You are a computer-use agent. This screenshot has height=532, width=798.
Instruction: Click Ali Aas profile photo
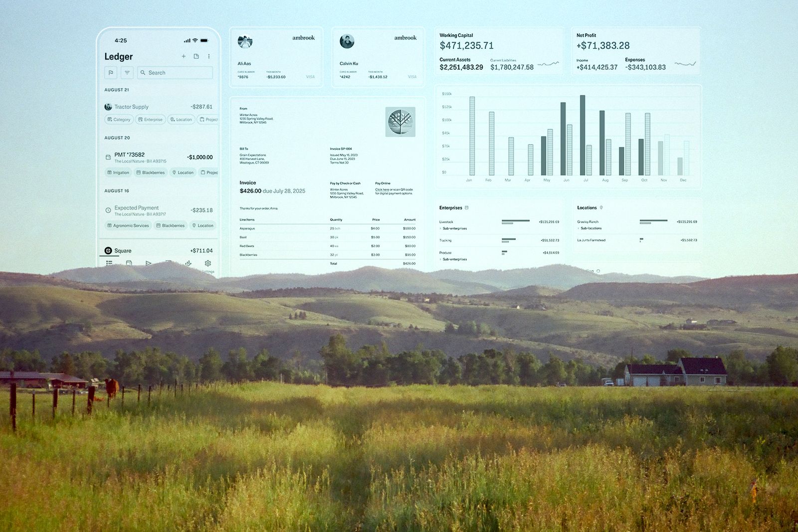coord(245,41)
